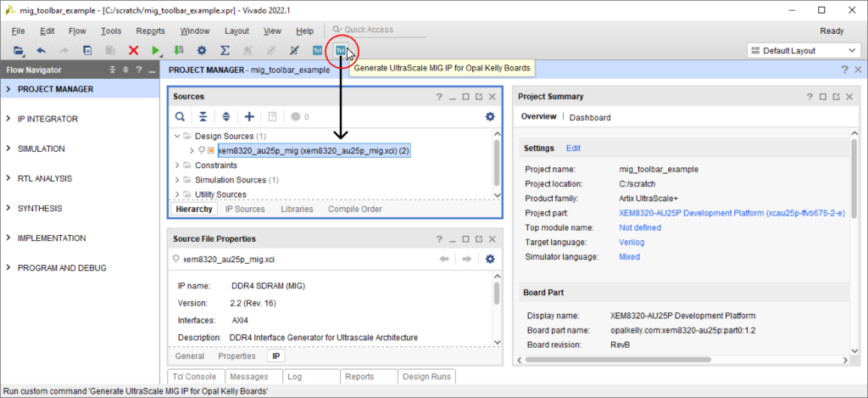This screenshot has width=868, height=398.
Task: Click the red X Delete toolbar icon
Action: tap(133, 50)
